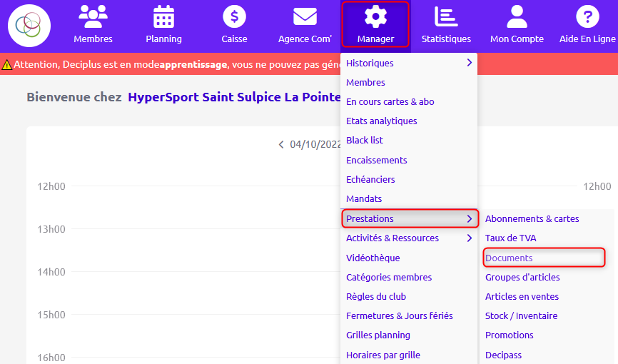The height and width of the screenshot is (364, 618).
Task: Click the 16h00 time label
Action: 51,358
